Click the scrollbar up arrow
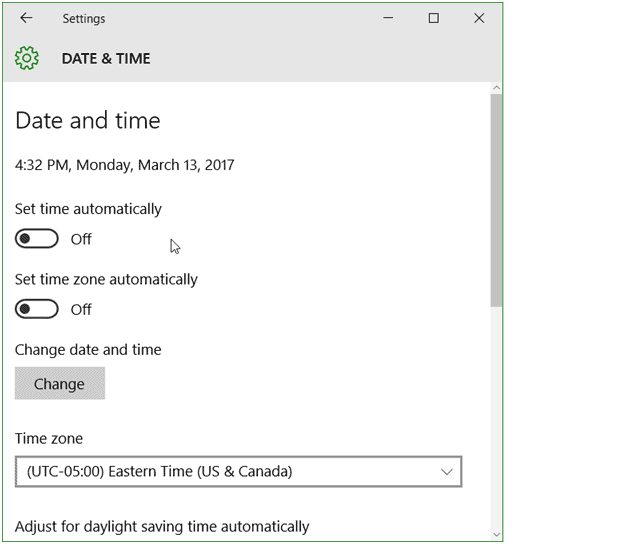The height and width of the screenshot is (544, 618). 496,88
